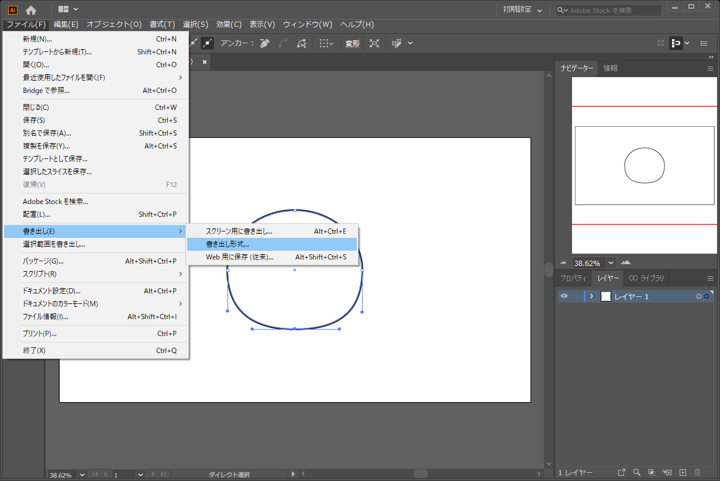The width and height of the screenshot is (720, 481).
Task: Click the align to selection icon
Action: (x=675, y=43)
